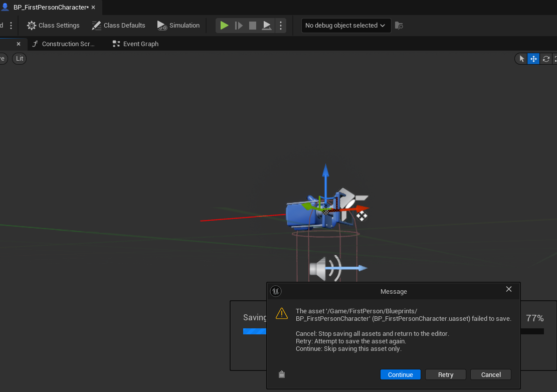Open Class Defaults
This screenshot has height=392, width=557.
click(119, 26)
